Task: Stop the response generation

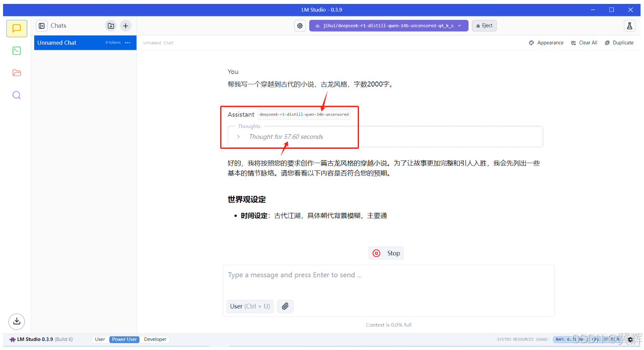Action: [386, 254]
